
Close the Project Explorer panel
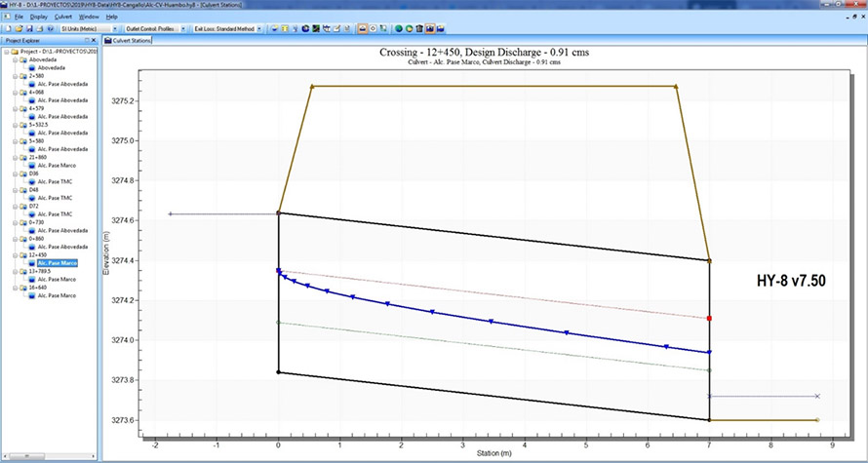pyautogui.click(x=94, y=42)
